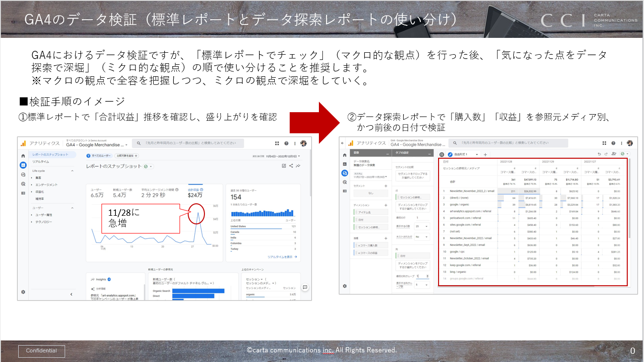Open the Configure icon in left report screenshot
This screenshot has height=362, width=644.
(23, 193)
